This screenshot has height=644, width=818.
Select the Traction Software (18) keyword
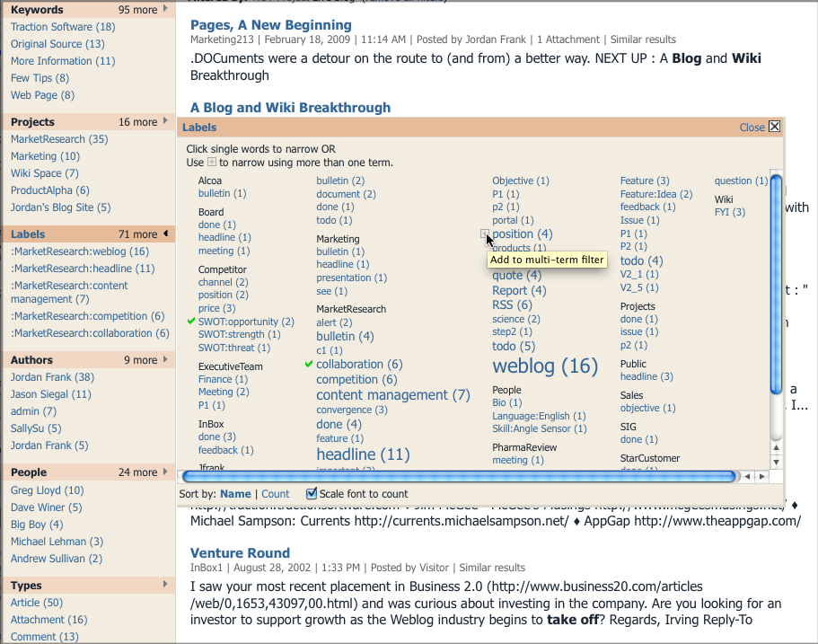point(63,27)
